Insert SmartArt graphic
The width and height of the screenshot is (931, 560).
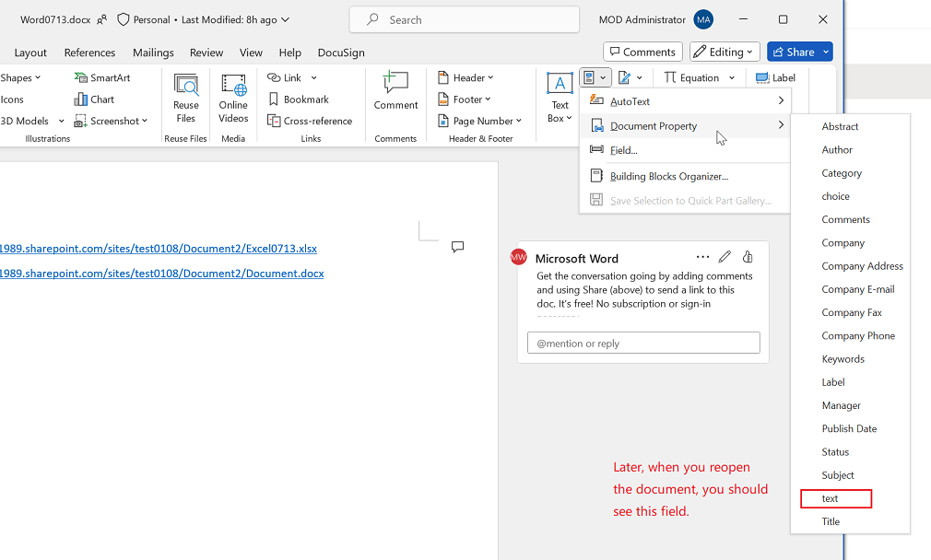pyautogui.click(x=102, y=77)
